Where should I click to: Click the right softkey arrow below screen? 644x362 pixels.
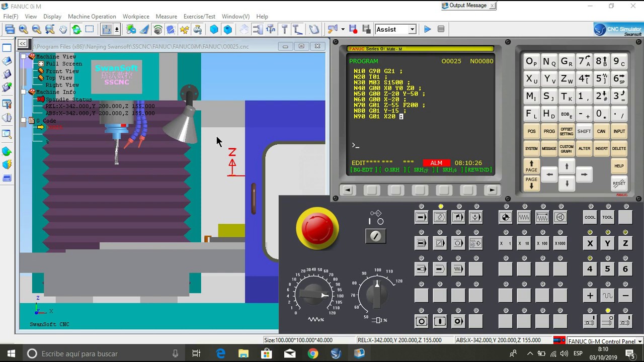pos(492,190)
